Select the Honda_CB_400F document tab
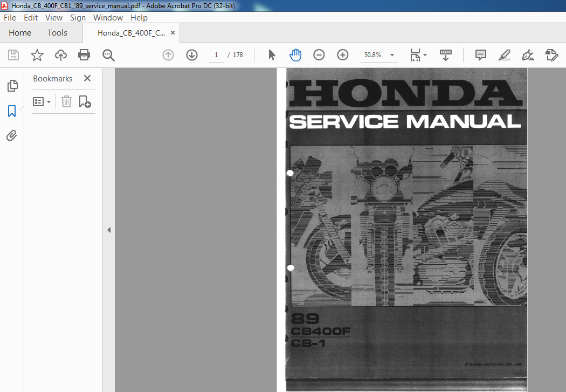Viewport: 566px width, 392px height. click(131, 33)
